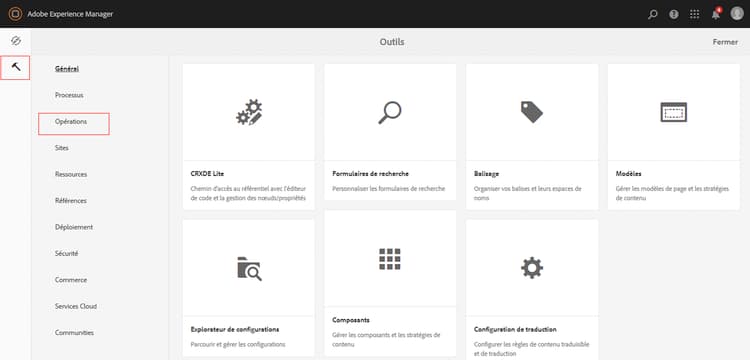Select Opérations in the tools menu

(71, 122)
